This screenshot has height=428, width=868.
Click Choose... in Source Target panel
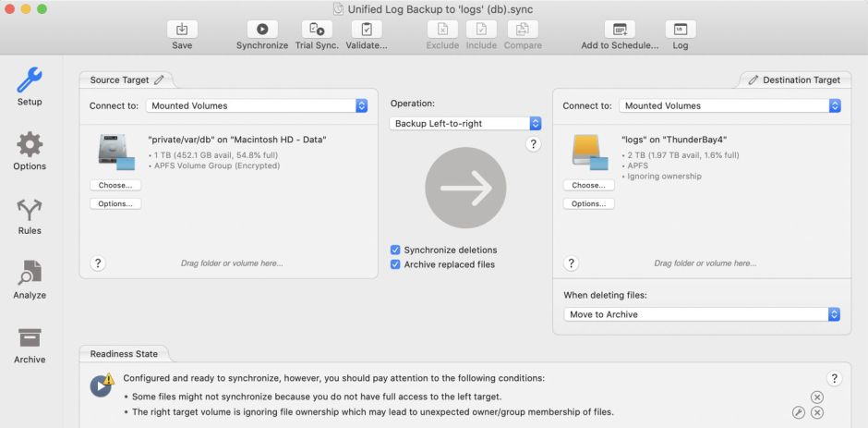[x=115, y=185]
